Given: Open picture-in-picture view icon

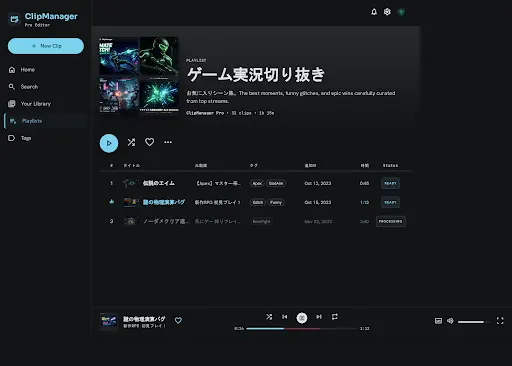Looking at the screenshot, I should pos(438,321).
